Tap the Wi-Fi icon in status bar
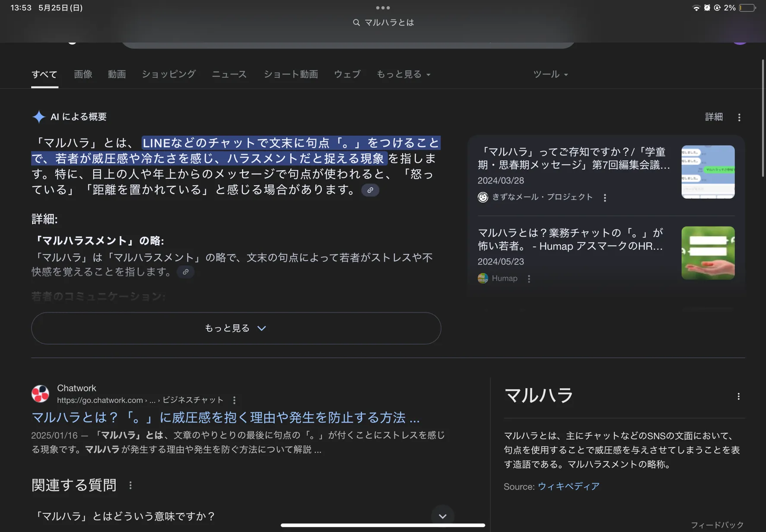This screenshot has width=766, height=532. [x=696, y=8]
